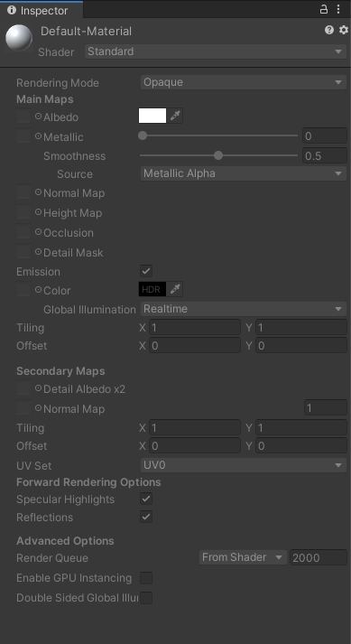351x644 pixels.
Task: Open the Inspector three-dot options menu
Action: coord(338,9)
